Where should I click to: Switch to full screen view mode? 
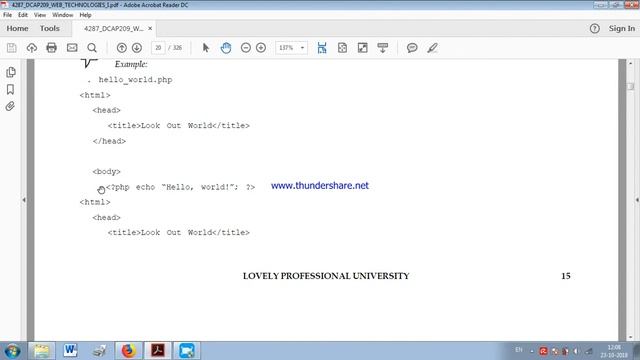tap(362, 48)
